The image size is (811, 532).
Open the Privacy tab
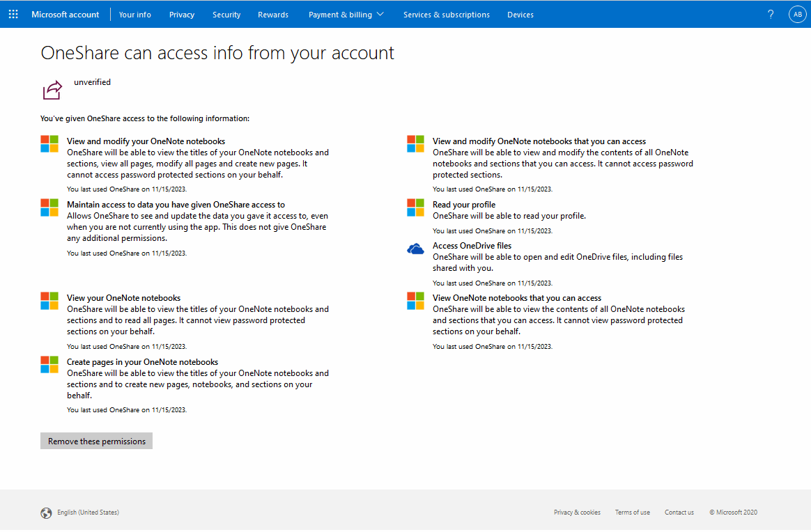[182, 15]
